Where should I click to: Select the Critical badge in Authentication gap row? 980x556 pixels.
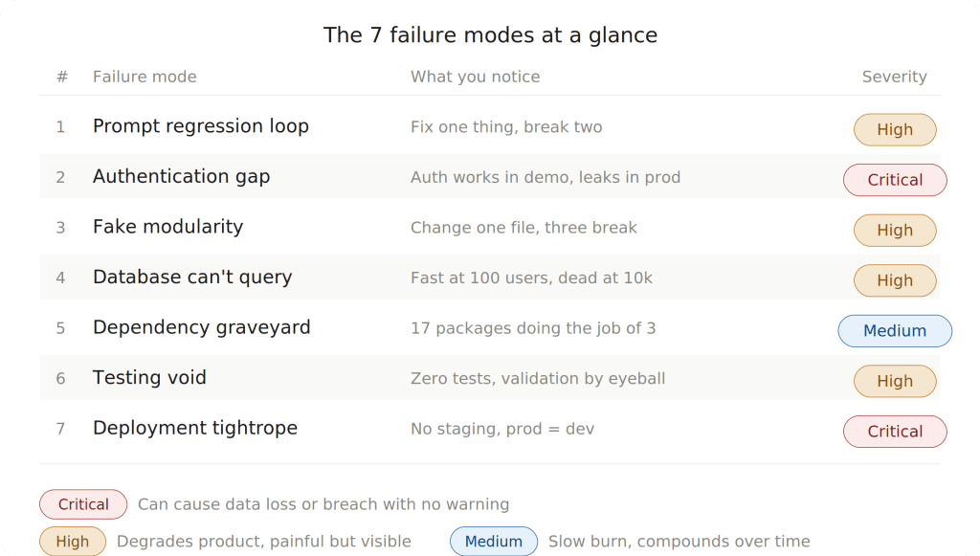tap(894, 180)
